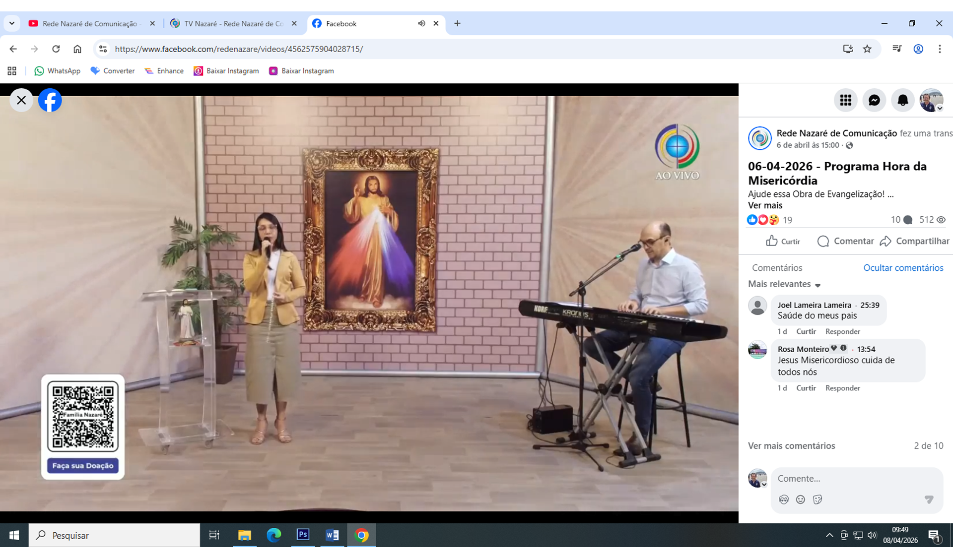This screenshot has width=953, height=560.
Task: Open the profile account dropdown
Action: [932, 100]
